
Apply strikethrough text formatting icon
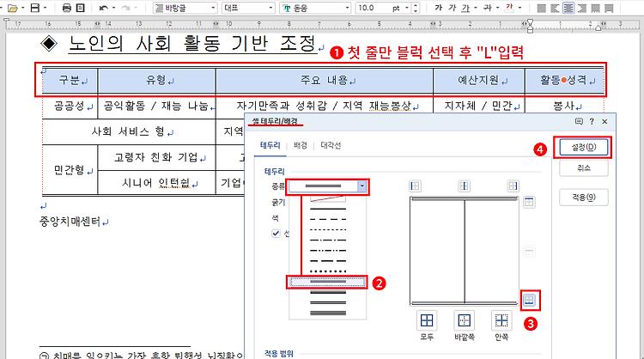tap(488, 8)
